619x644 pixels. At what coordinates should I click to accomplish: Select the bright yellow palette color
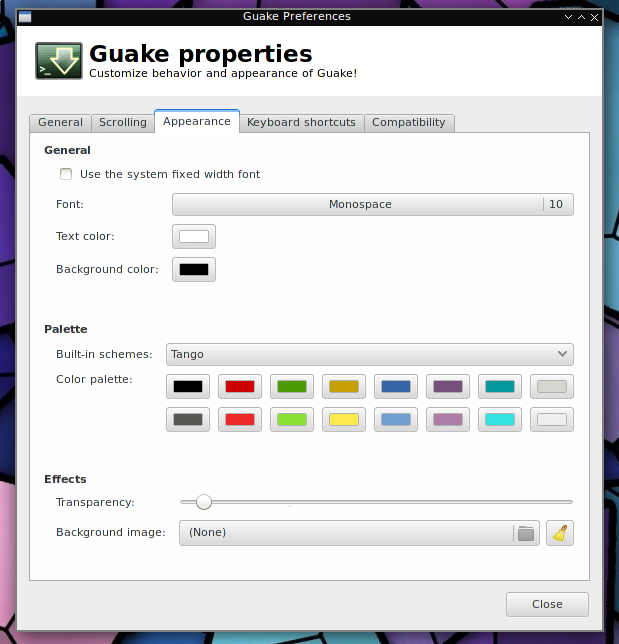tap(344, 419)
